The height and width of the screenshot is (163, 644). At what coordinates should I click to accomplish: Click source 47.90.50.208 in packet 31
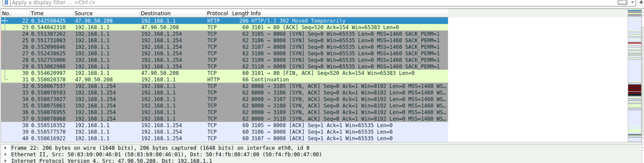[94, 79]
